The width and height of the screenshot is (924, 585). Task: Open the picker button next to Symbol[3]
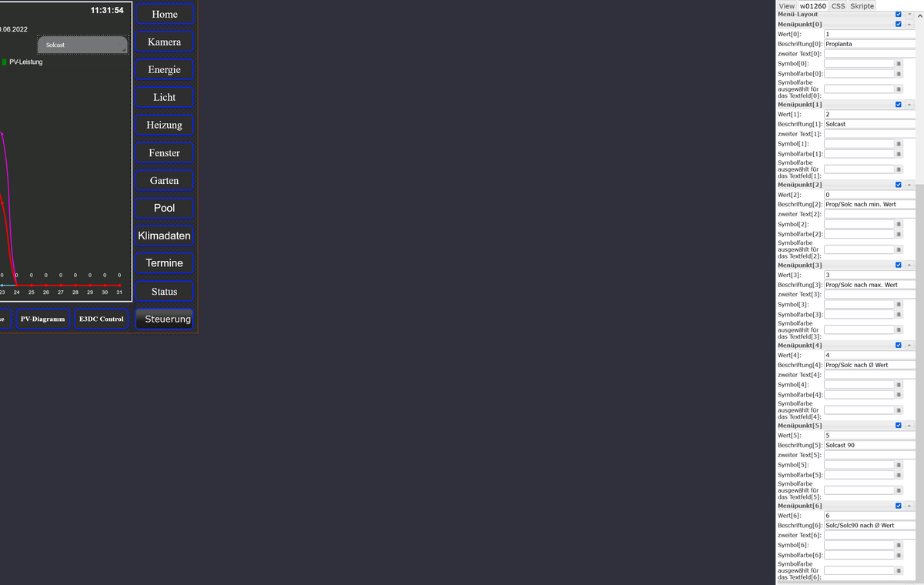[899, 305]
